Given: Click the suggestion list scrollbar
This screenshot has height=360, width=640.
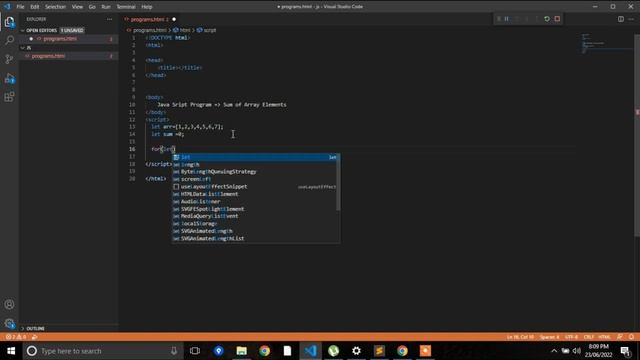Looking at the screenshot, I should (338, 182).
